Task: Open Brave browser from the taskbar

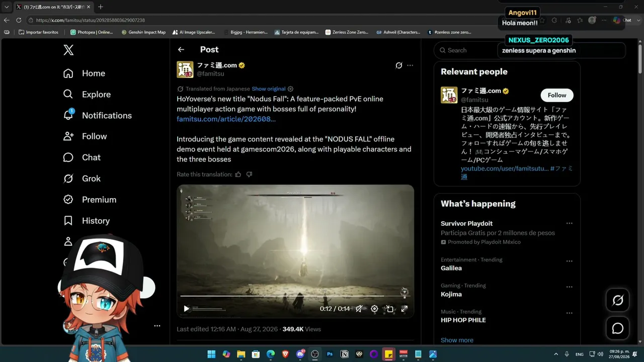Action: [285, 354]
